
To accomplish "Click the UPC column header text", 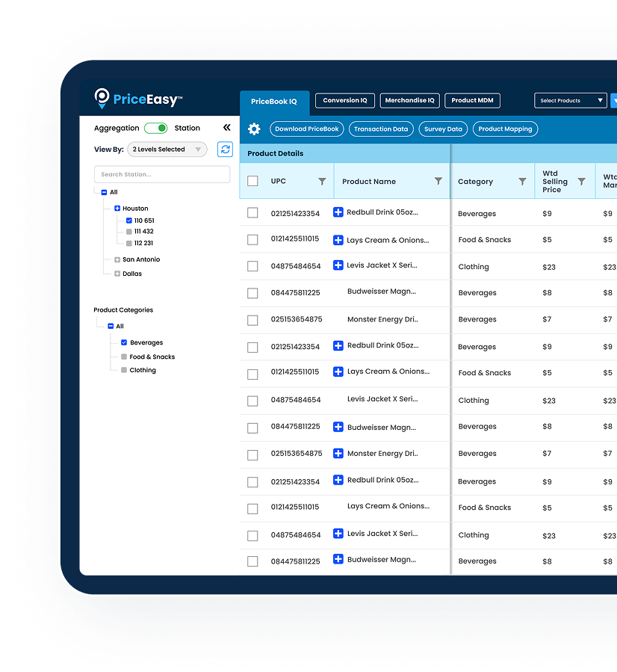I will (279, 181).
